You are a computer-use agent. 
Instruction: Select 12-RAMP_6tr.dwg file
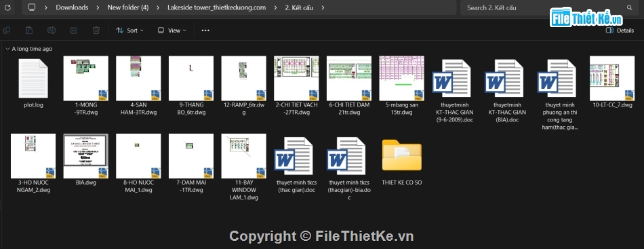pos(243,79)
